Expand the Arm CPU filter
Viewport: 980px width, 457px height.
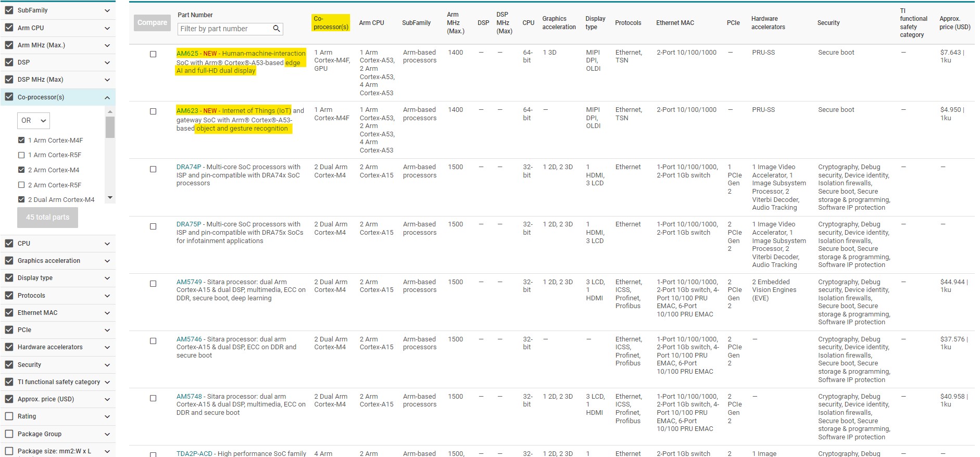(107, 28)
